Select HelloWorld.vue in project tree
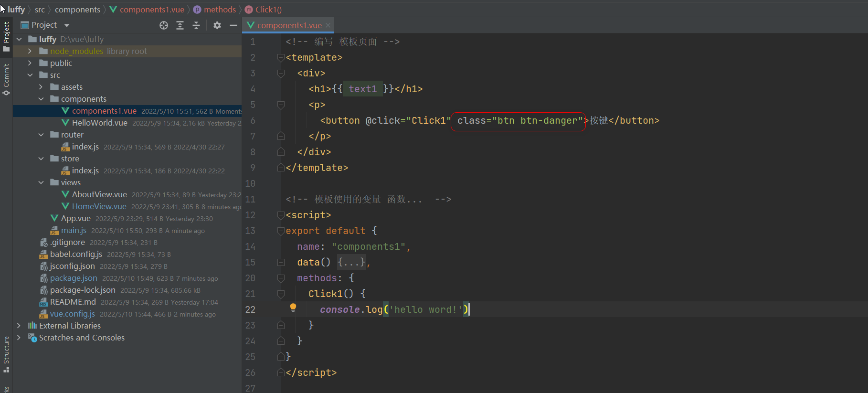868x393 pixels. [x=99, y=123]
